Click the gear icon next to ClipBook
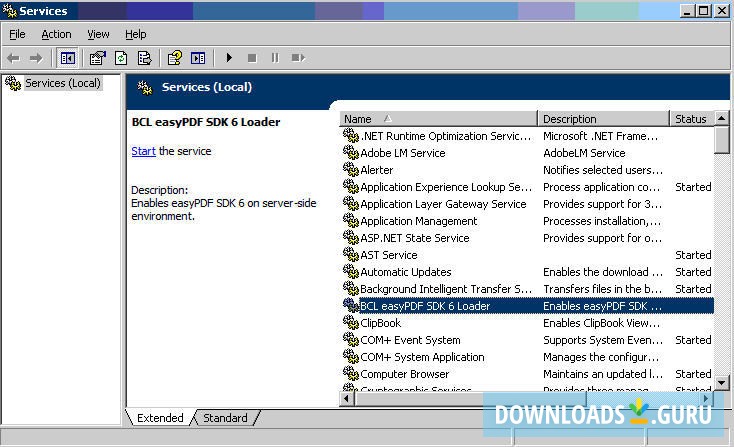734x447 pixels. click(x=351, y=322)
